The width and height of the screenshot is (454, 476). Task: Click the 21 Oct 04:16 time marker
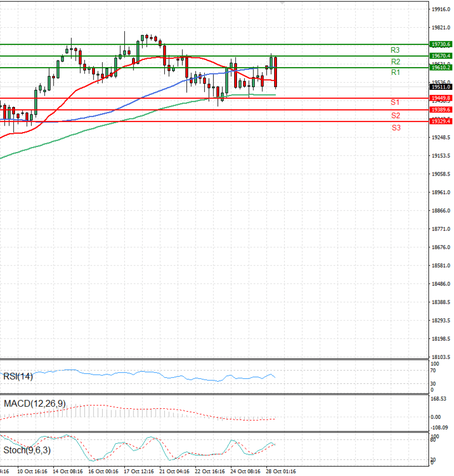[x=174, y=471]
